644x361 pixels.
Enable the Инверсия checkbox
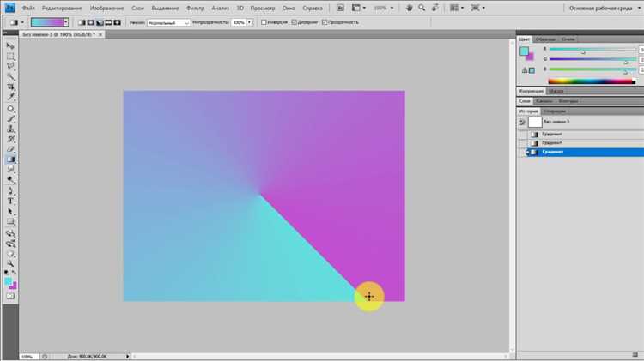(x=264, y=22)
